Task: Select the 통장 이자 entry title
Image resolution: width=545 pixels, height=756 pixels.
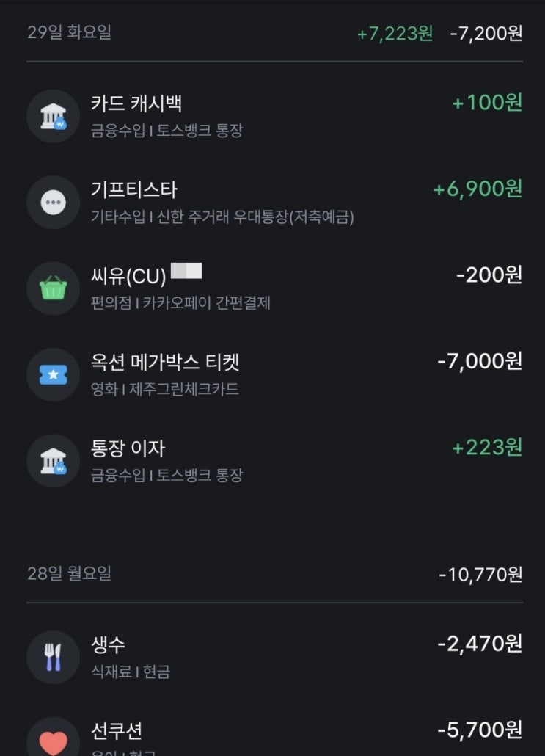Action: coord(128,448)
